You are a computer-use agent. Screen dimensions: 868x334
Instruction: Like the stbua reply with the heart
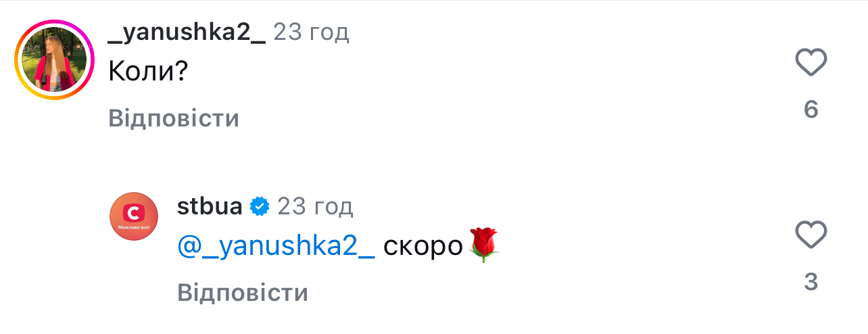click(x=811, y=236)
